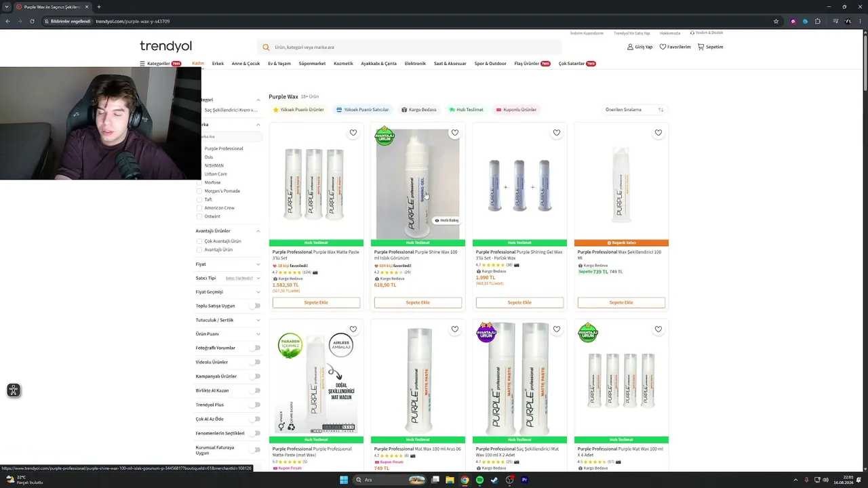
Task: Favorite the Purple Shining Gel Wax 3'lü Set
Action: (x=557, y=133)
